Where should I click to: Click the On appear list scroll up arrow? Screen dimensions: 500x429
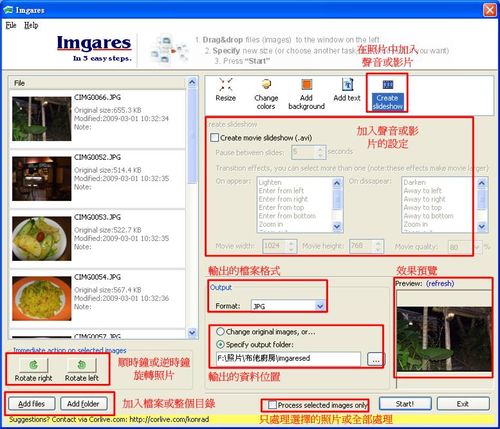point(337,183)
